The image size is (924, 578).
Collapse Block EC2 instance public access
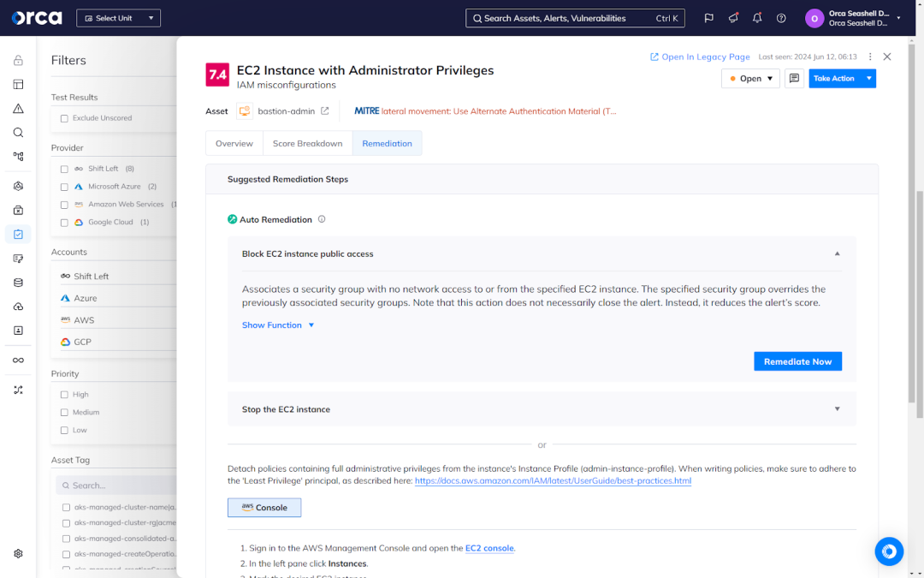click(837, 253)
